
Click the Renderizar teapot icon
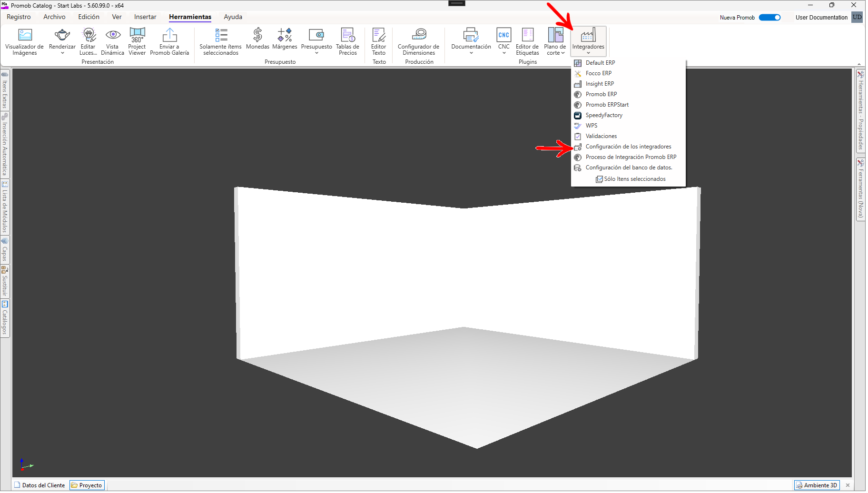click(62, 35)
